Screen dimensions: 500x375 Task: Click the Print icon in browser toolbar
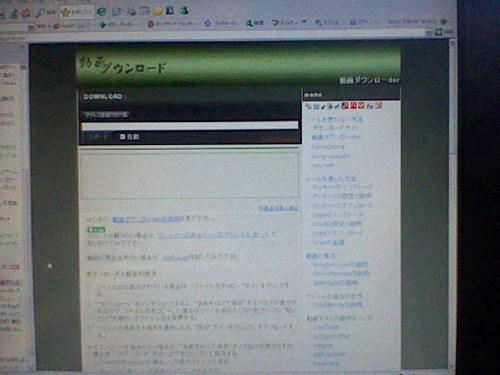click(x=132, y=11)
